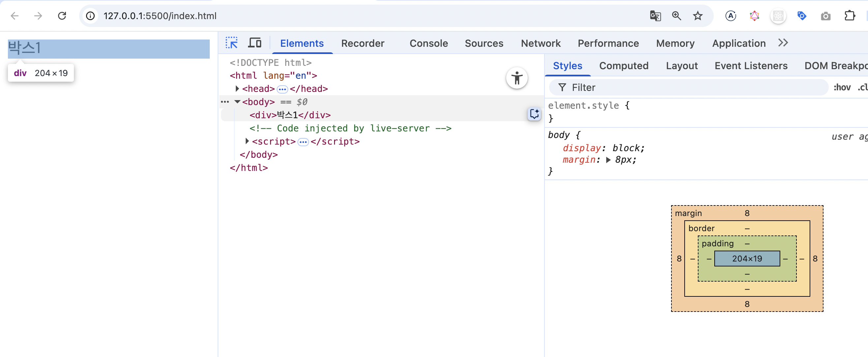The image size is (868, 357).
Task: Activate the inspect element picker tool
Action: (x=231, y=43)
